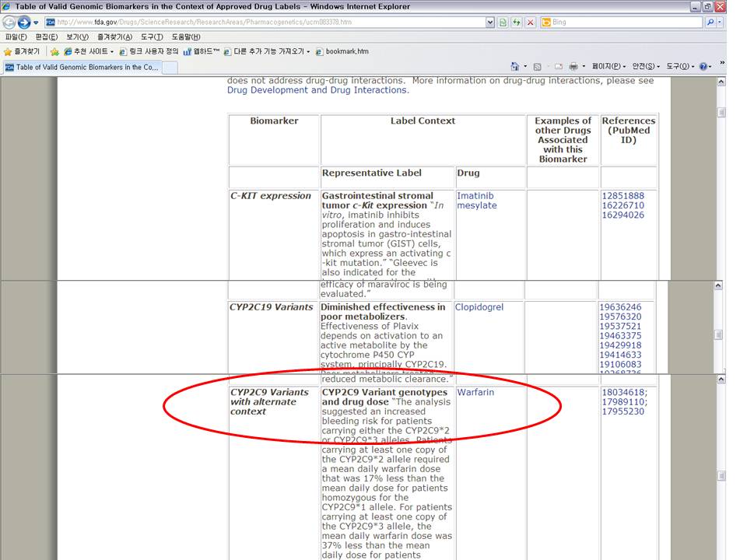Click the search magnifier button

pos(710,23)
